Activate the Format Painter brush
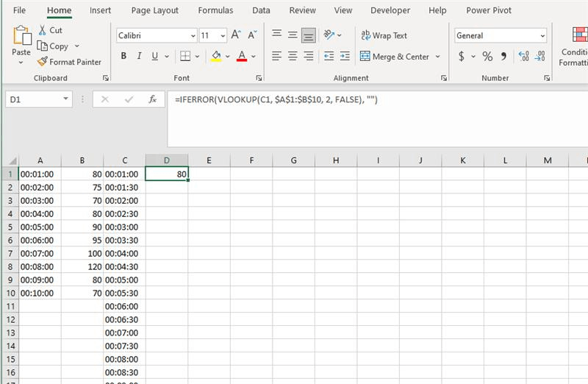 43,62
